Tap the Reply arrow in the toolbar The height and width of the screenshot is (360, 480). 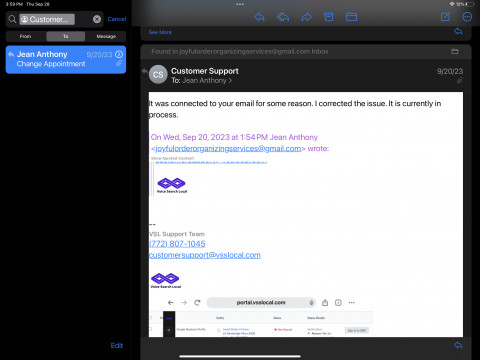[259, 17]
